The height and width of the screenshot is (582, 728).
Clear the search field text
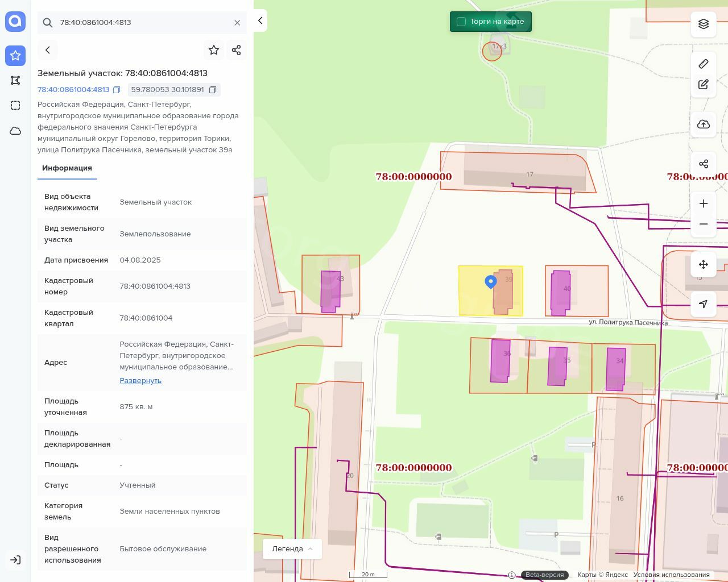tap(237, 23)
